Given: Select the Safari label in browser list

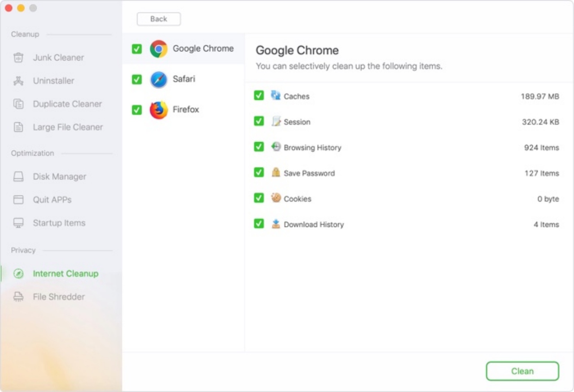Looking at the screenshot, I should coord(184,79).
